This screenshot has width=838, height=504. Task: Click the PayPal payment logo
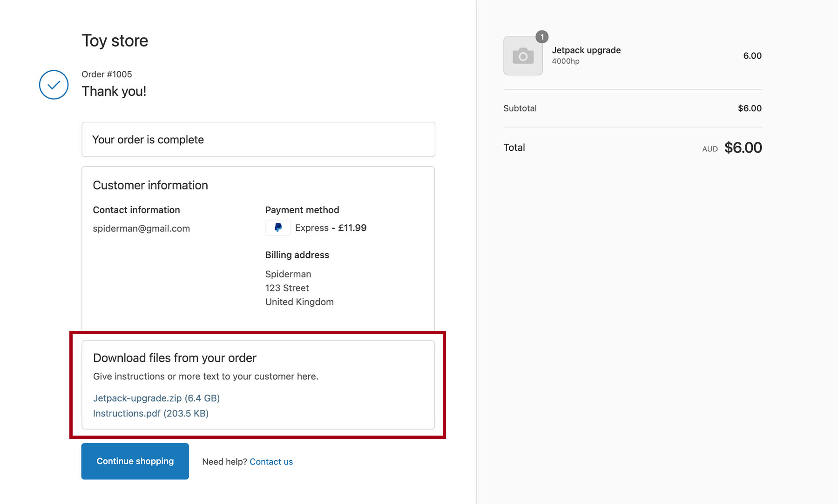tap(278, 228)
